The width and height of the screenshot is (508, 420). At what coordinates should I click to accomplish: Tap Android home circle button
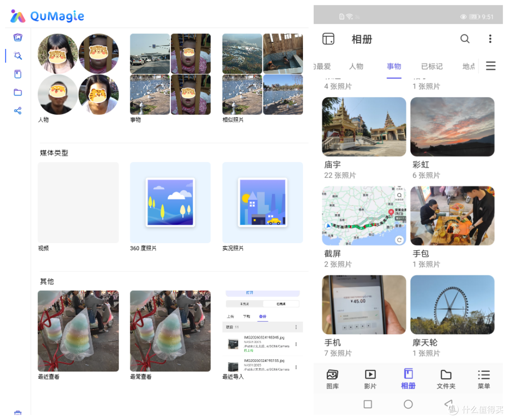(408, 404)
